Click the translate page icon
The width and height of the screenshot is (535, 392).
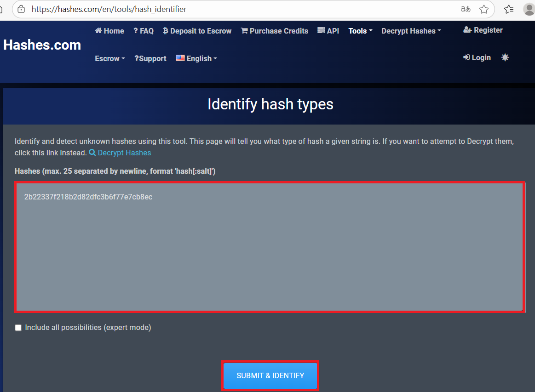(466, 9)
